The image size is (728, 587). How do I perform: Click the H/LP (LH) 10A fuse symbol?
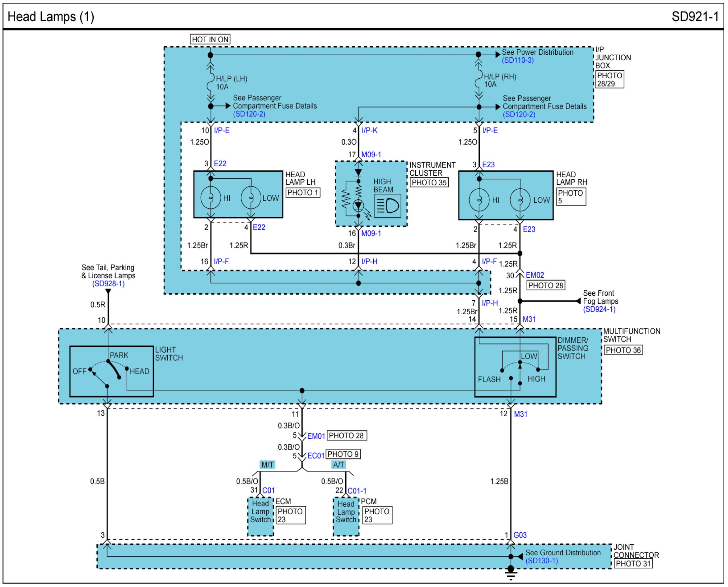click(210, 82)
